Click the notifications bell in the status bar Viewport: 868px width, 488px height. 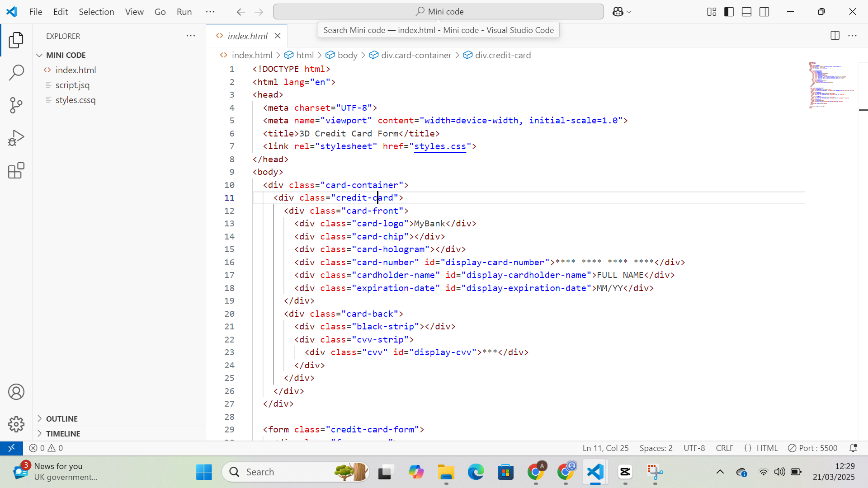tap(854, 448)
